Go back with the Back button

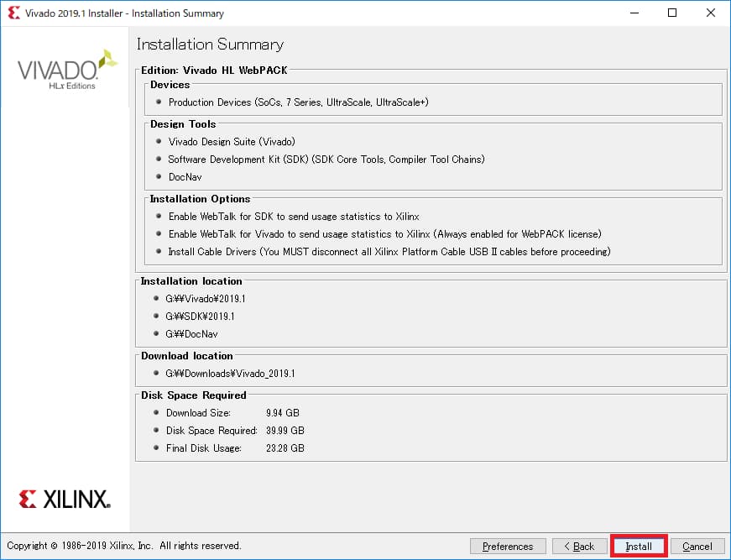pyautogui.click(x=579, y=546)
